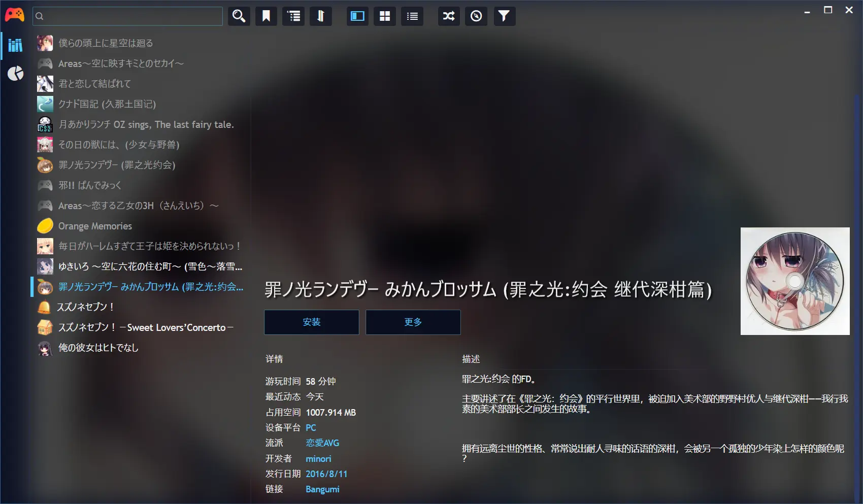Open the Statistics pie chart view

click(15, 74)
